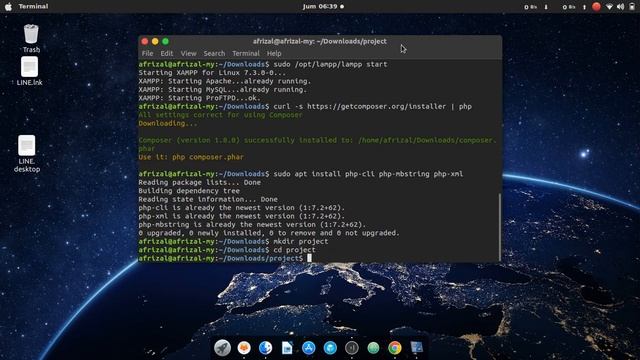Click the 'Building dependency tree' line
The width and height of the screenshot is (640, 360).
click(189, 191)
